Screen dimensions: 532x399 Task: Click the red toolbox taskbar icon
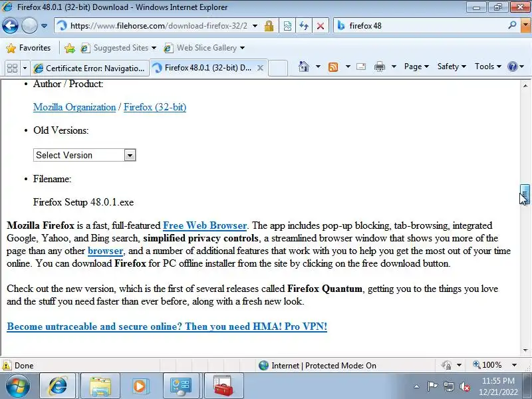click(x=223, y=386)
